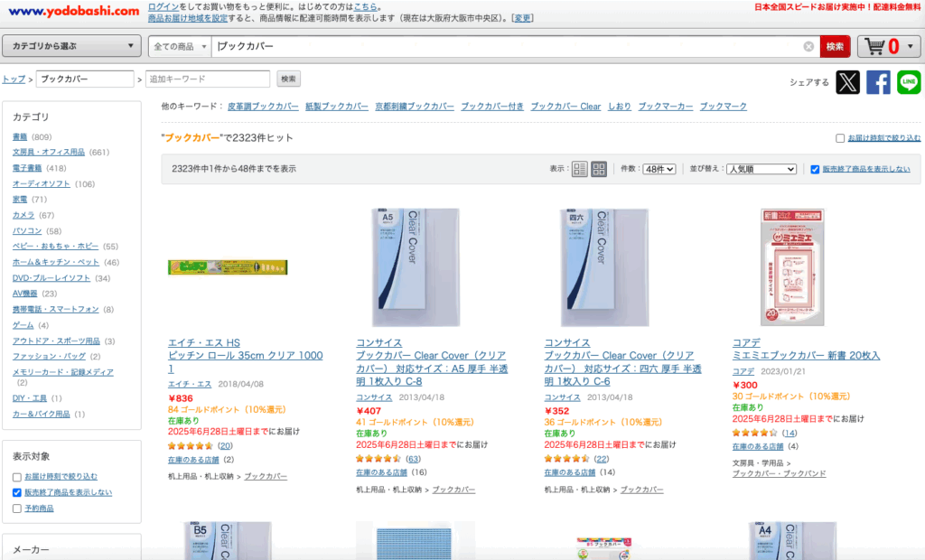Share this page on Facebook
This screenshot has width=925, height=560.
(878, 82)
